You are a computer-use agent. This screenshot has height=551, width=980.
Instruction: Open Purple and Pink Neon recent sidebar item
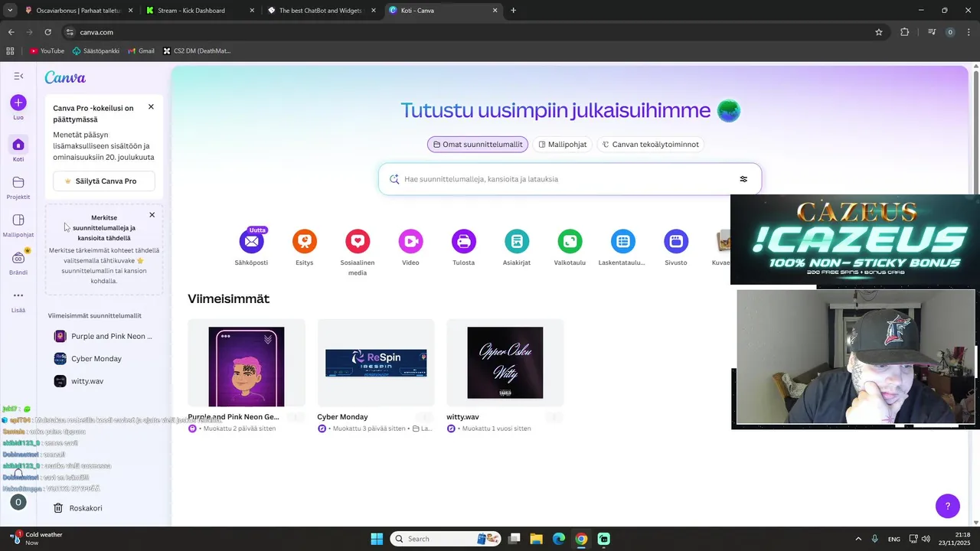pyautogui.click(x=103, y=336)
